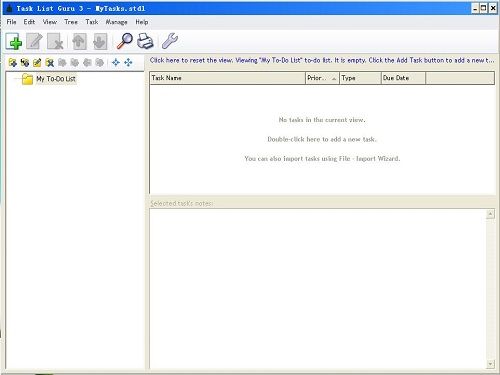Click inside the task notes text area
The height and width of the screenshot is (375, 500).
coord(318,289)
